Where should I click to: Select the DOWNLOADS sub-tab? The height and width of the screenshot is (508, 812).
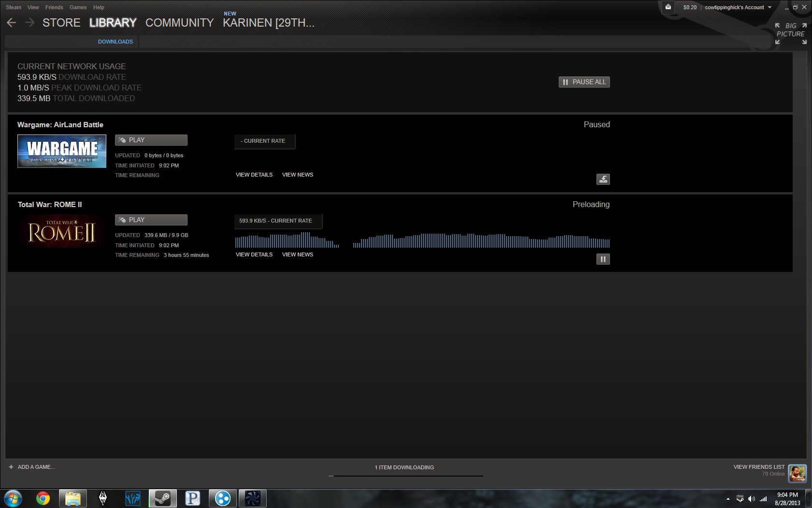116,42
